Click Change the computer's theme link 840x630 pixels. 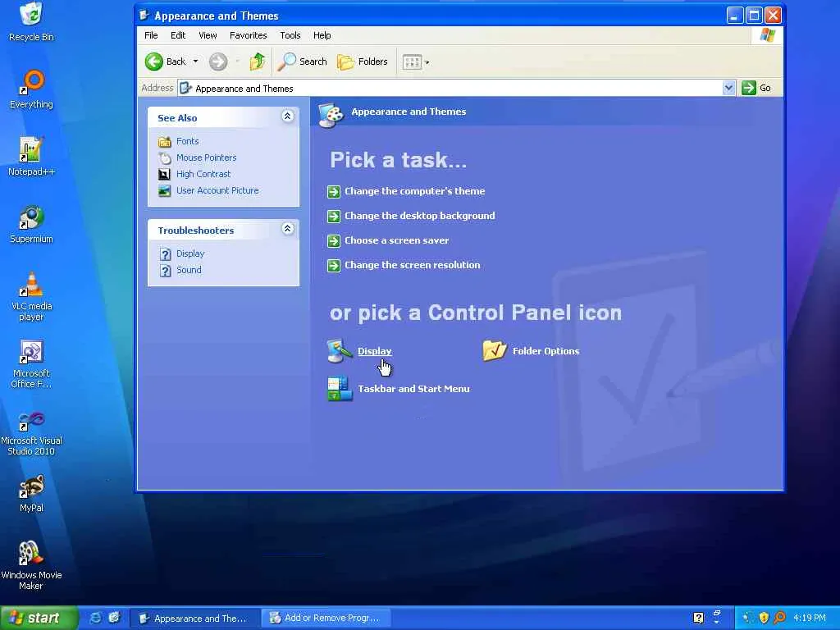414,191
